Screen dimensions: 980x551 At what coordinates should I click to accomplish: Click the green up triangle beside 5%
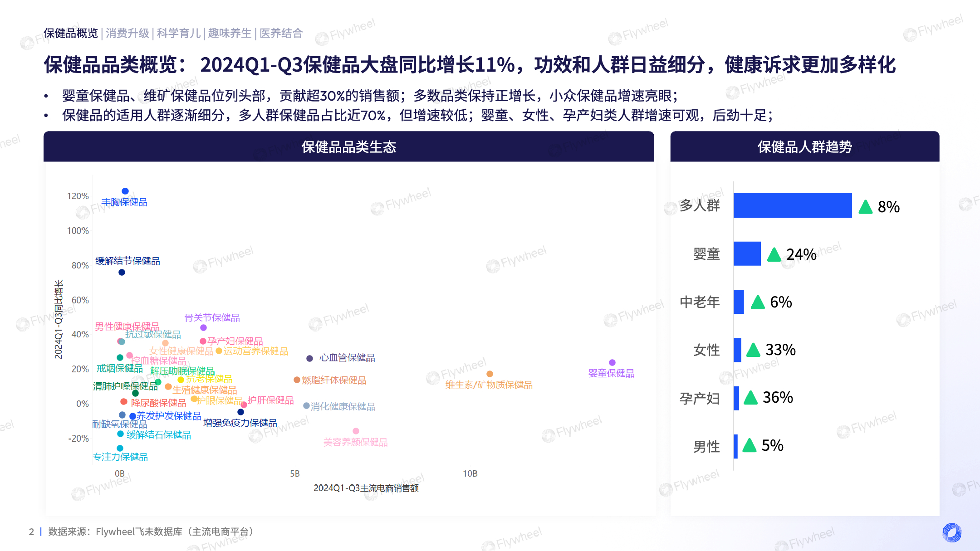(x=749, y=445)
